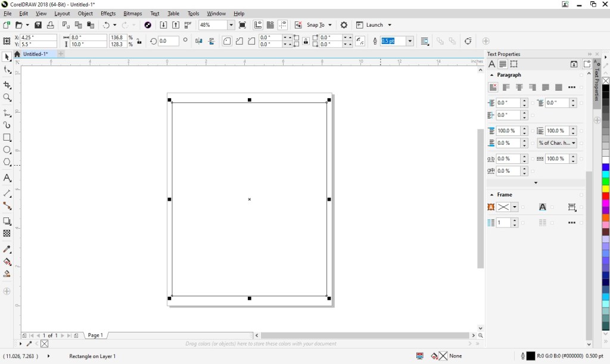Image resolution: width=610 pixels, height=364 pixels.
Task: Click the Save icon in toolbar
Action: 38,25
